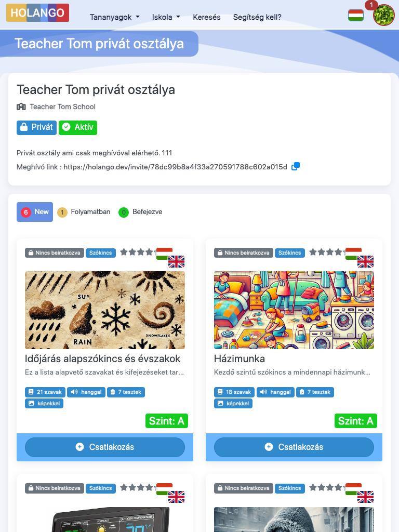The height and width of the screenshot is (532, 399).
Task: Click the notification badge showing 1
Action: click(371, 5)
